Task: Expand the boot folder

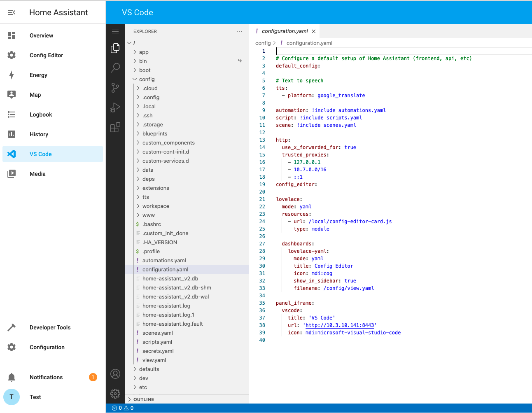Action: pyautogui.click(x=135, y=70)
